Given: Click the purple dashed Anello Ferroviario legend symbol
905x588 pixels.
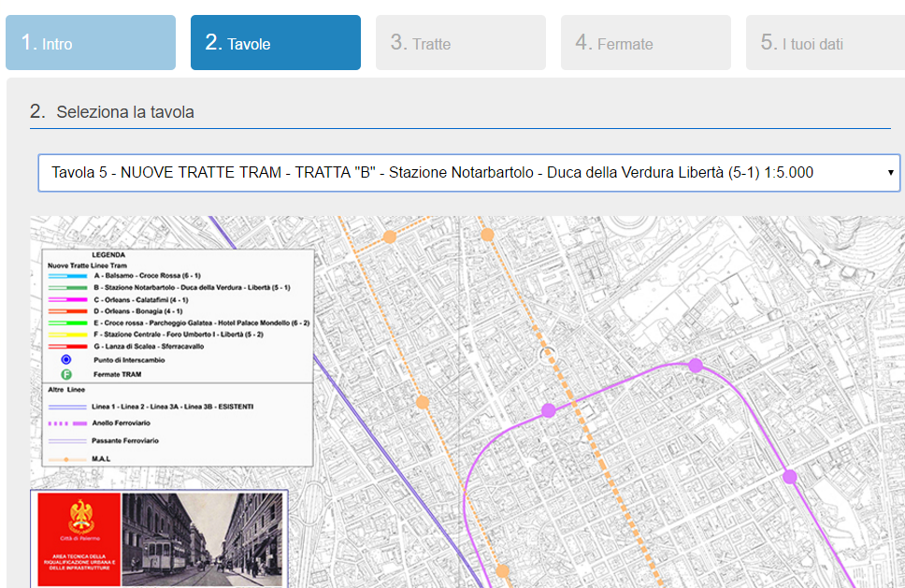Looking at the screenshot, I should (66, 423).
